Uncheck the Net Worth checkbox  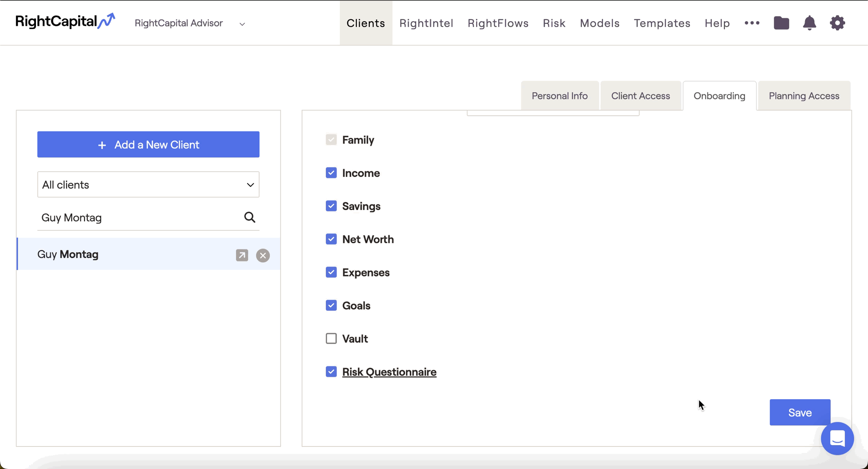331,239
